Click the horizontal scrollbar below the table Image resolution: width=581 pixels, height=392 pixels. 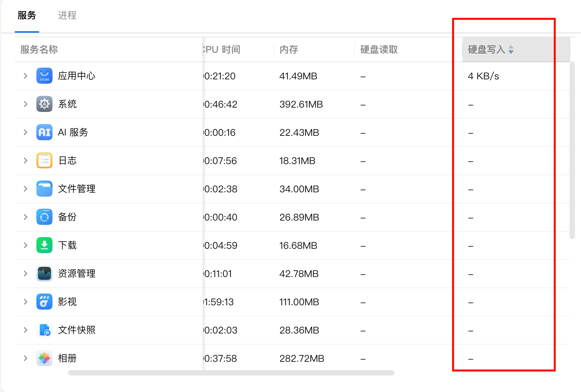point(231,373)
